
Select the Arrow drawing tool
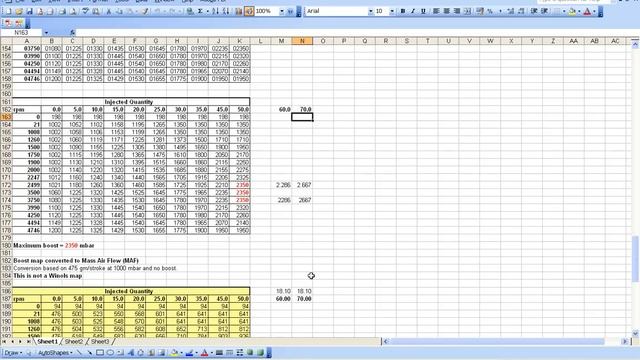click(89, 353)
